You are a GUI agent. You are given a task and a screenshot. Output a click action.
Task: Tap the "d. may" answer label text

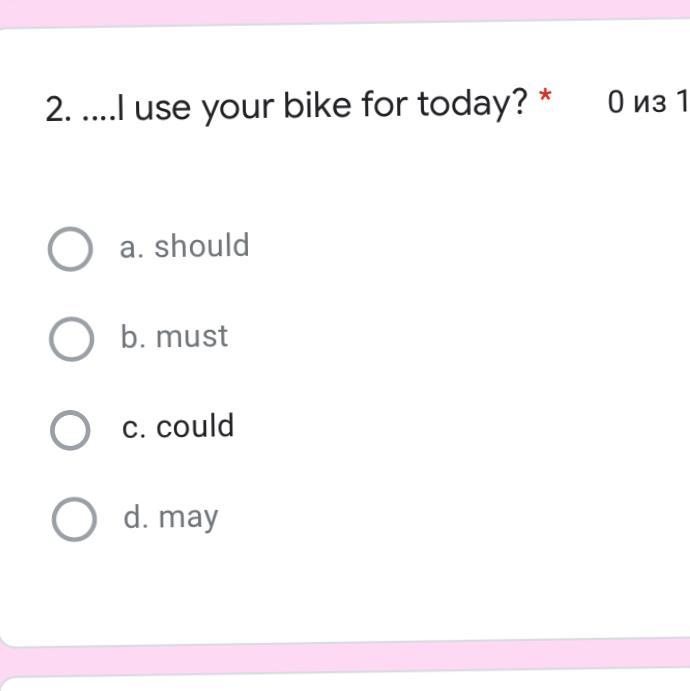[170, 518]
